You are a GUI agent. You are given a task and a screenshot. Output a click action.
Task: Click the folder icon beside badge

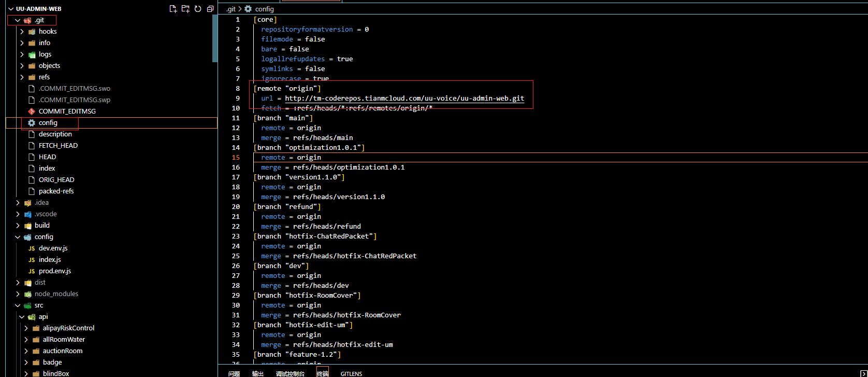click(x=36, y=362)
